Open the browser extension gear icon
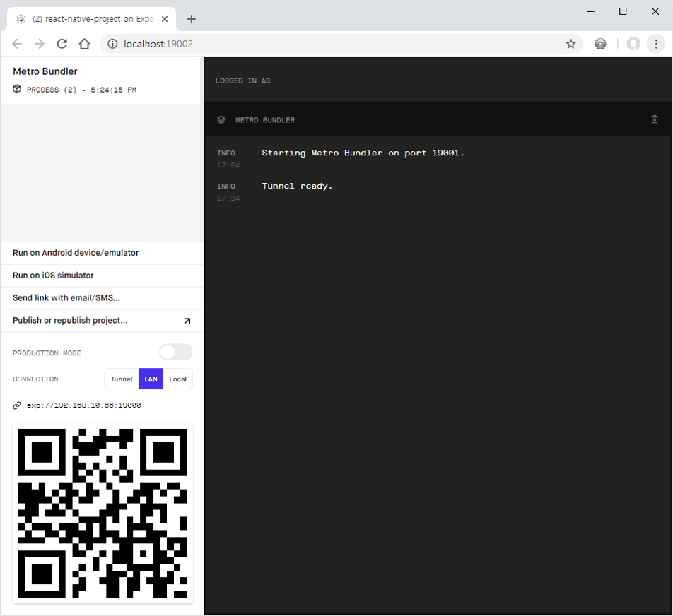 [600, 44]
